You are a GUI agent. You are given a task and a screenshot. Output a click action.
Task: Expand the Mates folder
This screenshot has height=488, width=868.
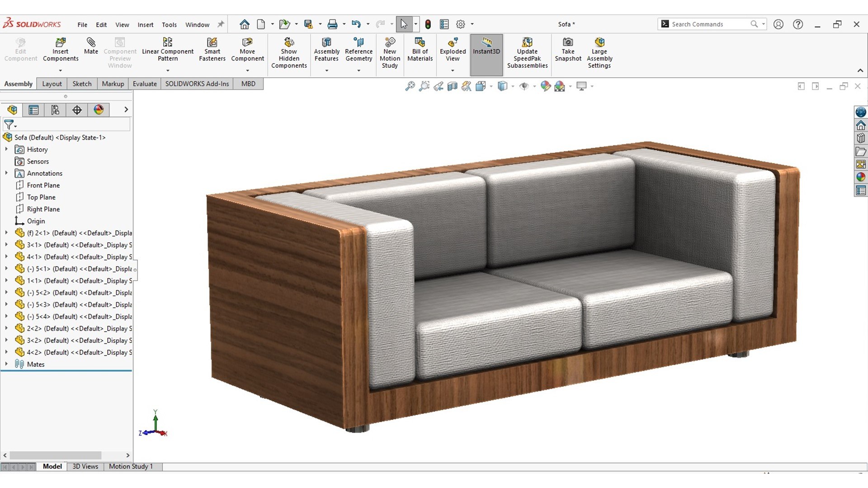tap(6, 364)
